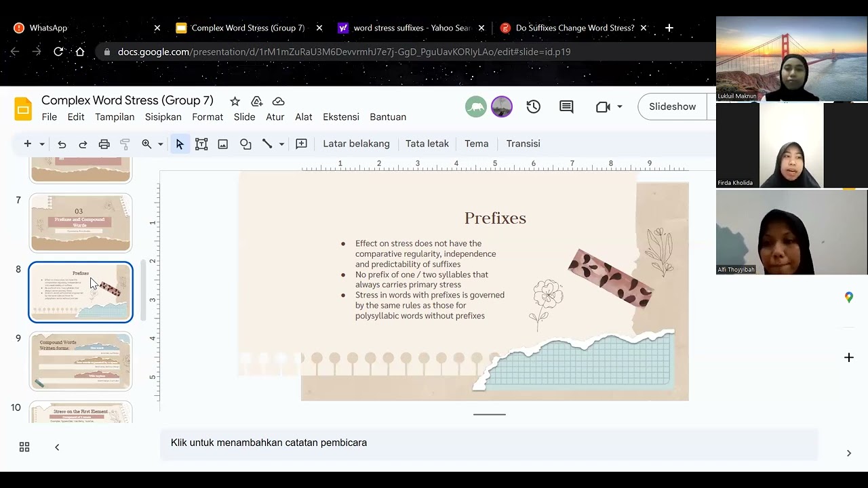The width and height of the screenshot is (868, 488).
Task: Print the presentation with printer icon
Action: pyautogui.click(x=104, y=144)
